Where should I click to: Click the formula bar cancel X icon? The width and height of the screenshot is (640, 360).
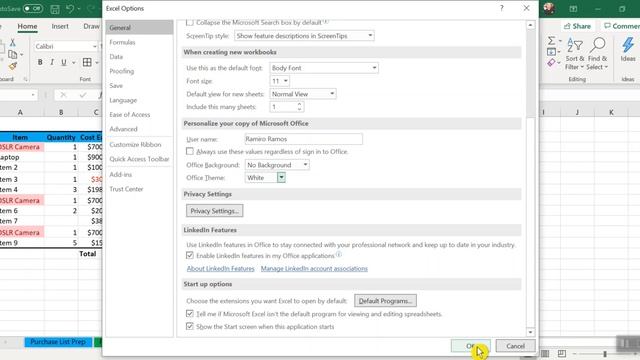click(63, 95)
